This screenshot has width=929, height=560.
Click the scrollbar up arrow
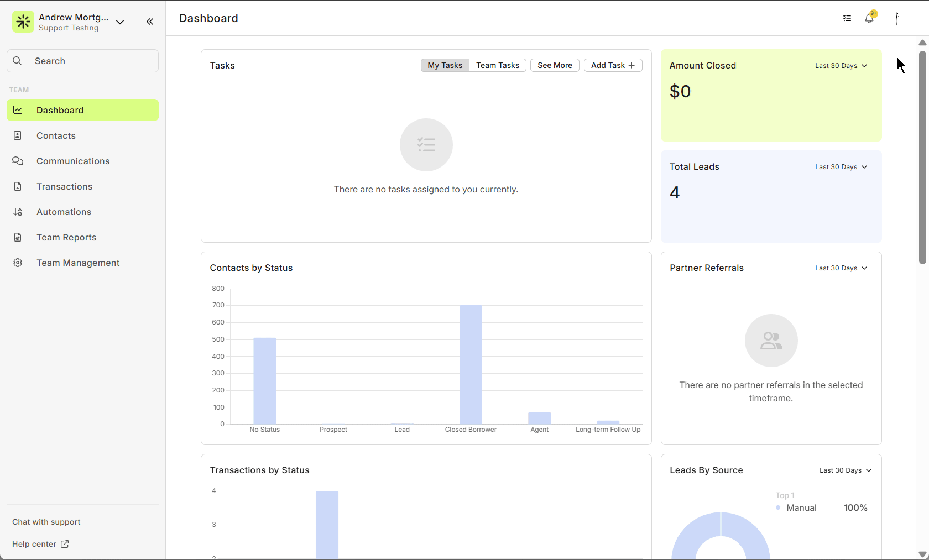(922, 43)
